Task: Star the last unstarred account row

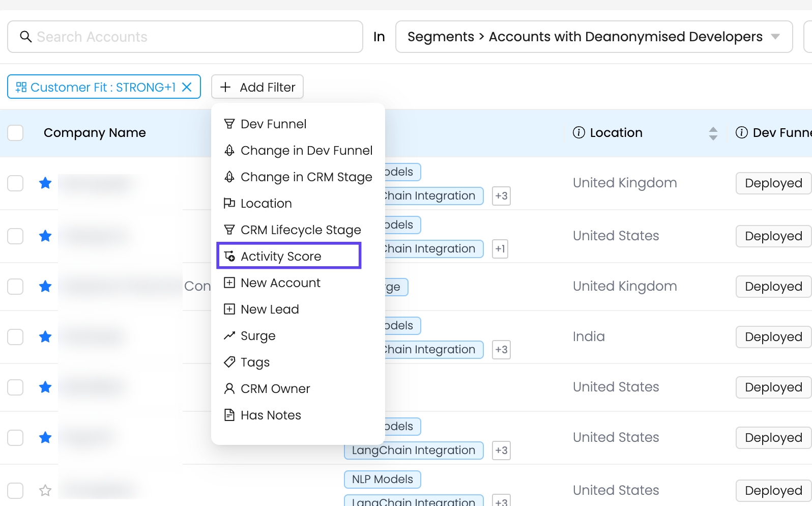Action: (45, 491)
